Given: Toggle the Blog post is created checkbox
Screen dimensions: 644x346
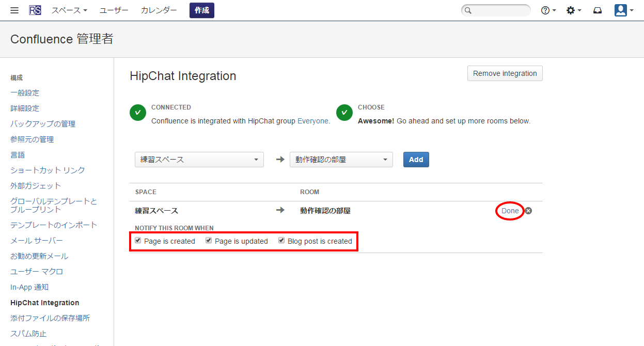Looking at the screenshot, I should click(x=281, y=241).
